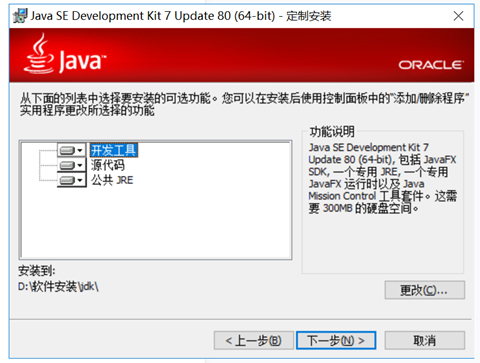Proceed with 下一步(N) button
The width and height of the screenshot is (480, 363).
[x=336, y=340]
